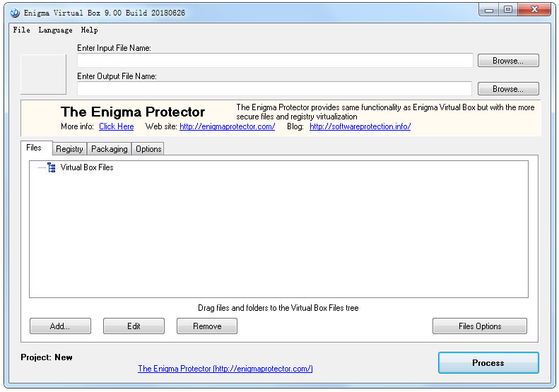Close the Enigma Virtual Box window
This screenshot has width=559, height=392.
[x=534, y=10]
